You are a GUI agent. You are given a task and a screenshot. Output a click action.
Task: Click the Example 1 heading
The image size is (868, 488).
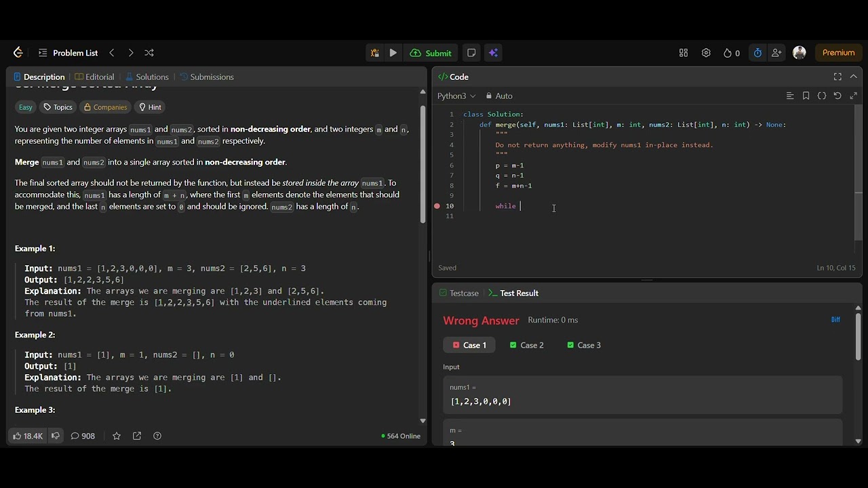click(x=35, y=249)
